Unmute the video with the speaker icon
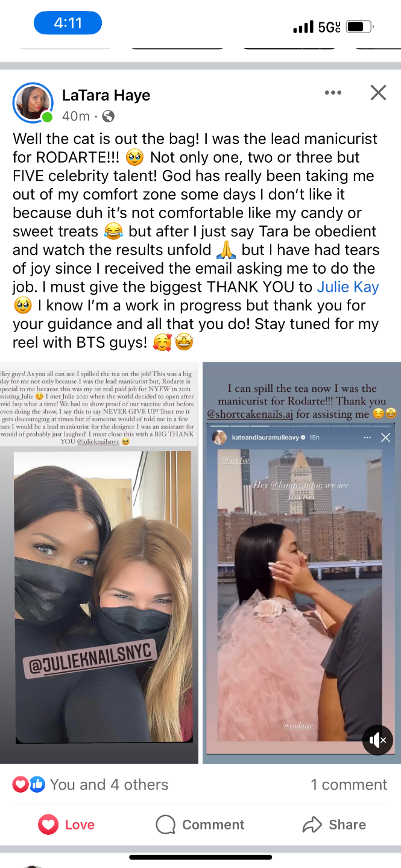The height and width of the screenshot is (868, 401). tap(377, 740)
